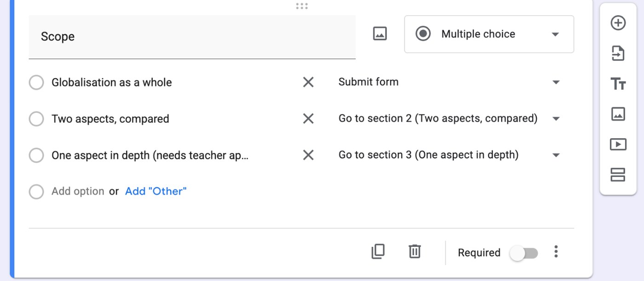Grab the drag handle atop the question card
Viewport: 644px width, 281px height.
302,6
